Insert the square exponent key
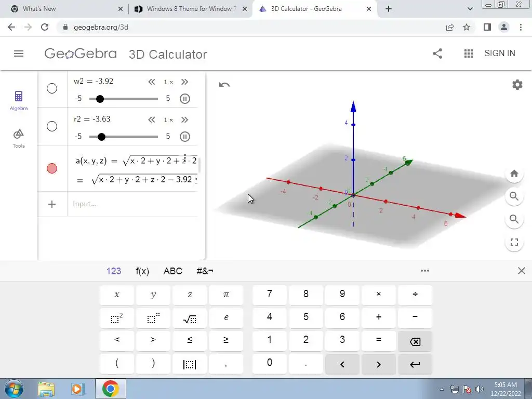Viewport: 532px width, 399px height. pyautogui.click(x=117, y=317)
